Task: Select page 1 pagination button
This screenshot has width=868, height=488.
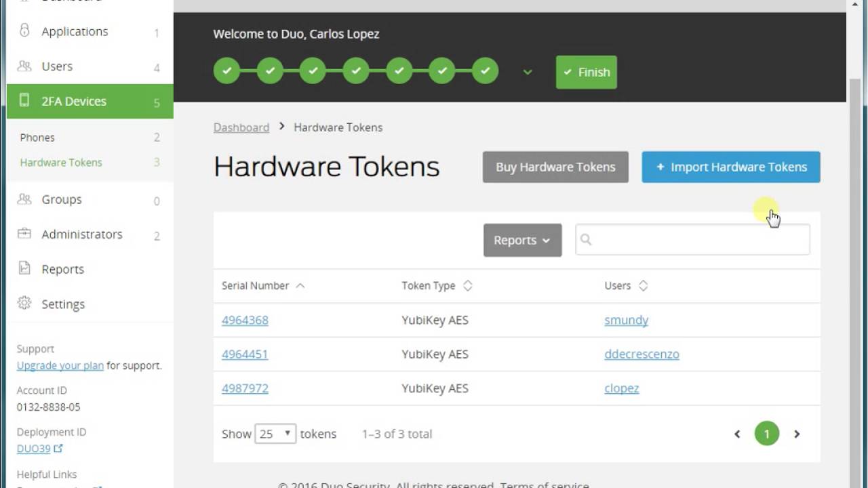Action: pyautogui.click(x=767, y=434)
